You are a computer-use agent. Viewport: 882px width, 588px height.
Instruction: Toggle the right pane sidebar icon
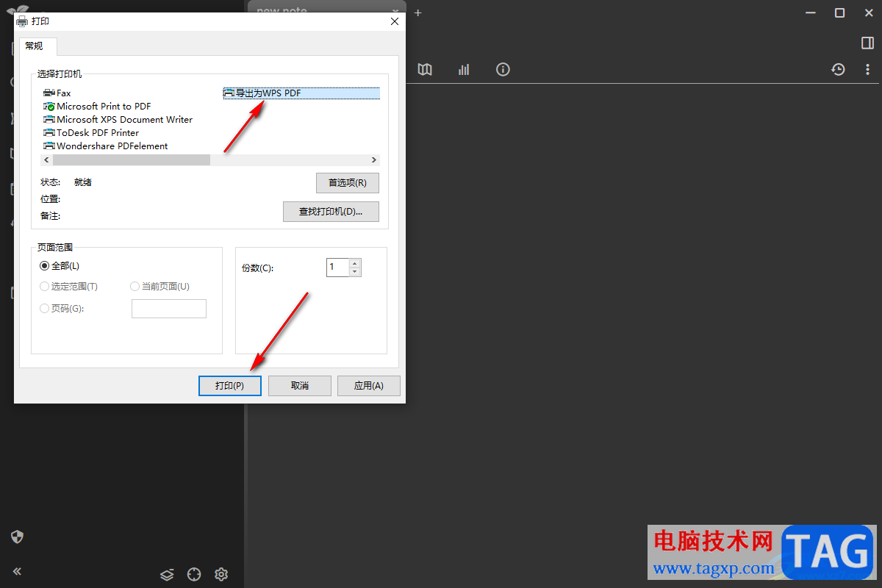click(x=867, y=43)
